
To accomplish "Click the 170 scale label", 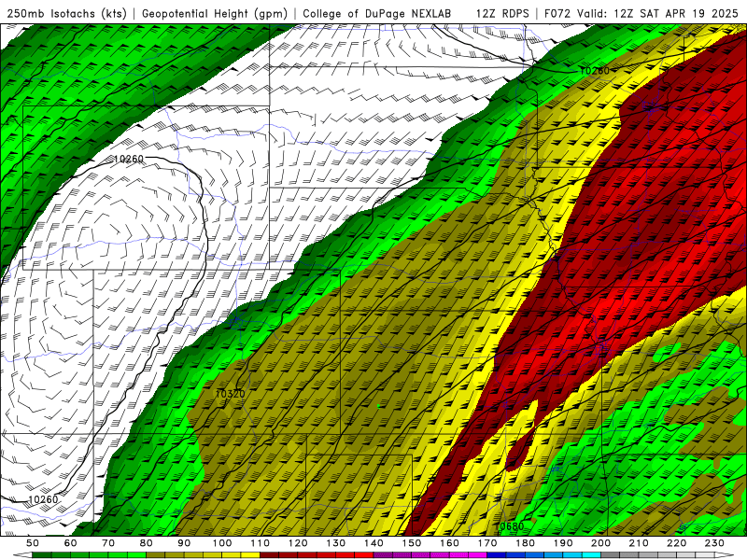I will tap(487, 543).
